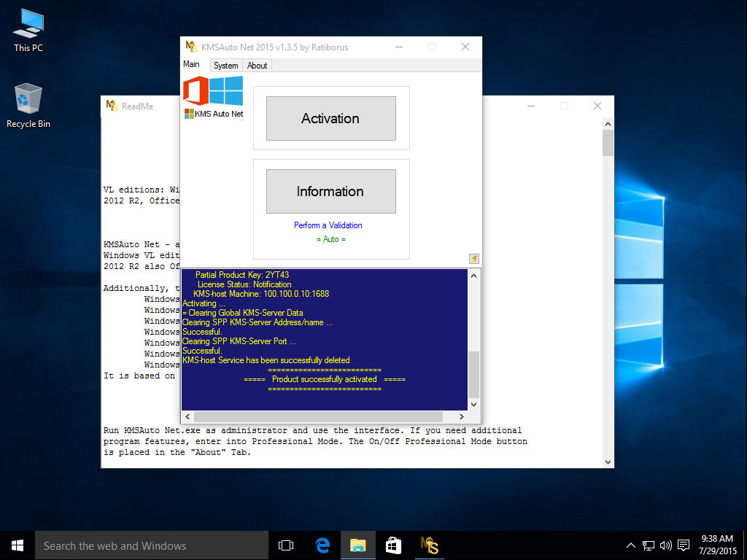747x560 pixels.
Task: Click the 'Product successfully activated' log line
Action: point(325,379)
